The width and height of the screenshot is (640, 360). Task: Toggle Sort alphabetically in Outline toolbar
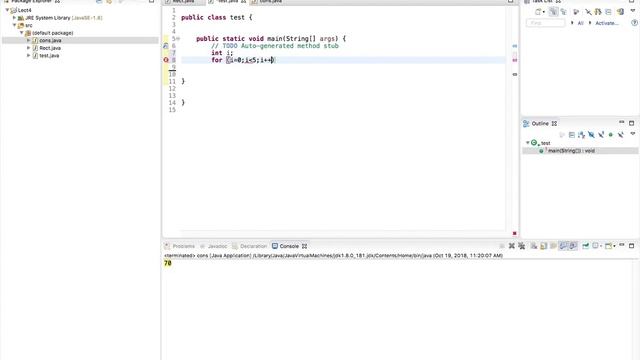581,135
